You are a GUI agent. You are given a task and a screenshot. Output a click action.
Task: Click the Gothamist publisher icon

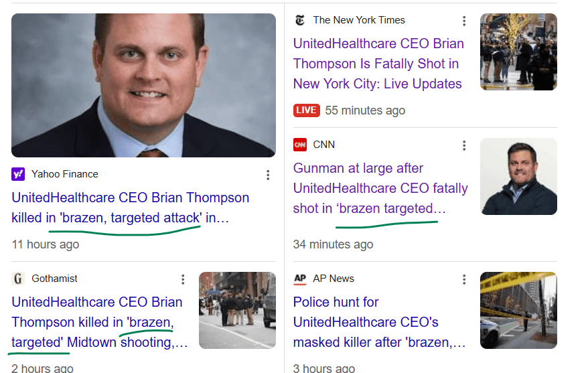point(18,279)
